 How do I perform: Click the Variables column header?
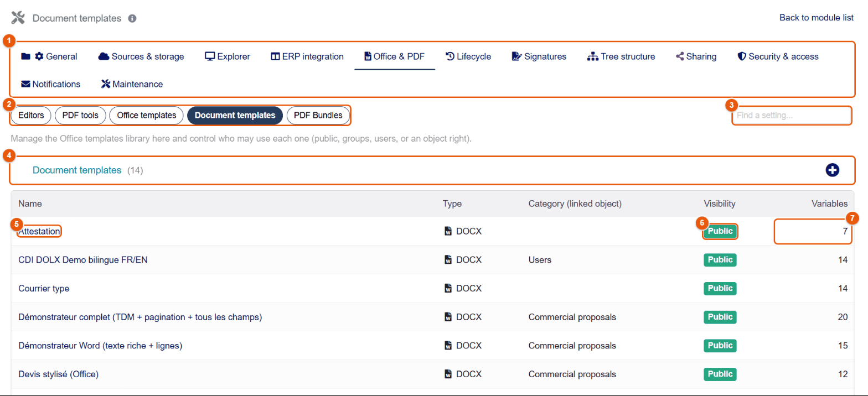[x=830, y=204]
